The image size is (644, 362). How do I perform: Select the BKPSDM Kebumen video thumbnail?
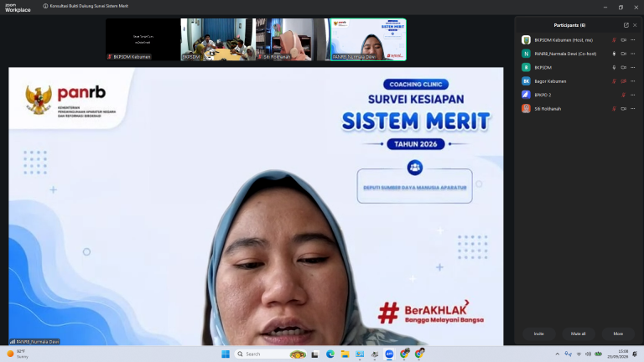tap(143, 39)
